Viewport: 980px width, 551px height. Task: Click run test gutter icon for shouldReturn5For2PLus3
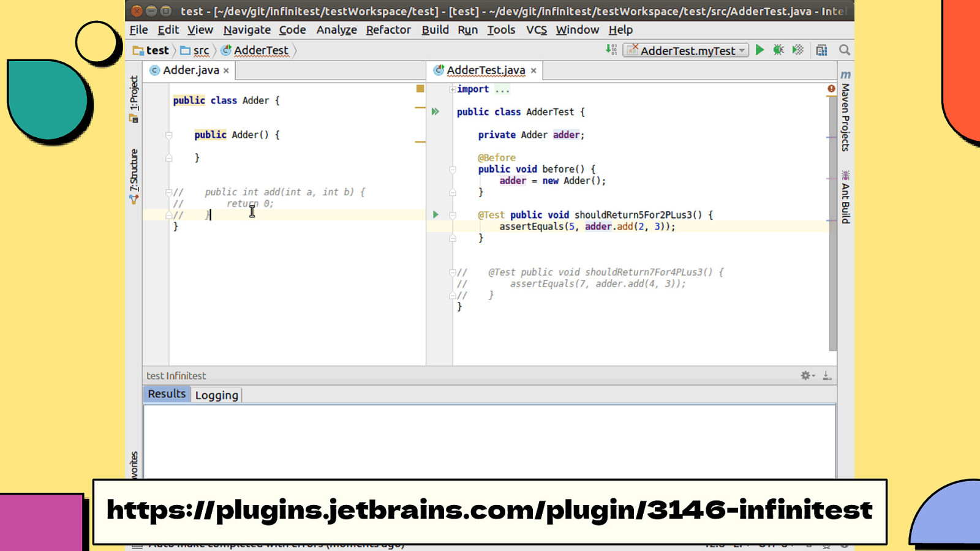[435, 215]
